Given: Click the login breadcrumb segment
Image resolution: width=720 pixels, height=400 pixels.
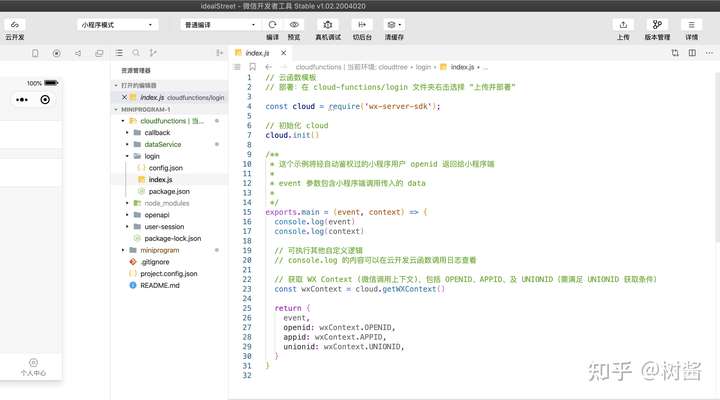Looking at the screenshot, I should [x=423, y=67].
